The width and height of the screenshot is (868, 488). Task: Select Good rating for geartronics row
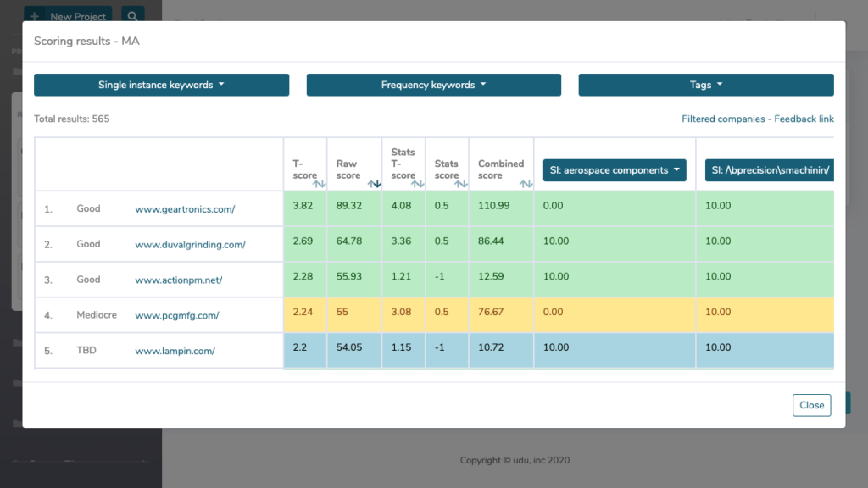88,208
